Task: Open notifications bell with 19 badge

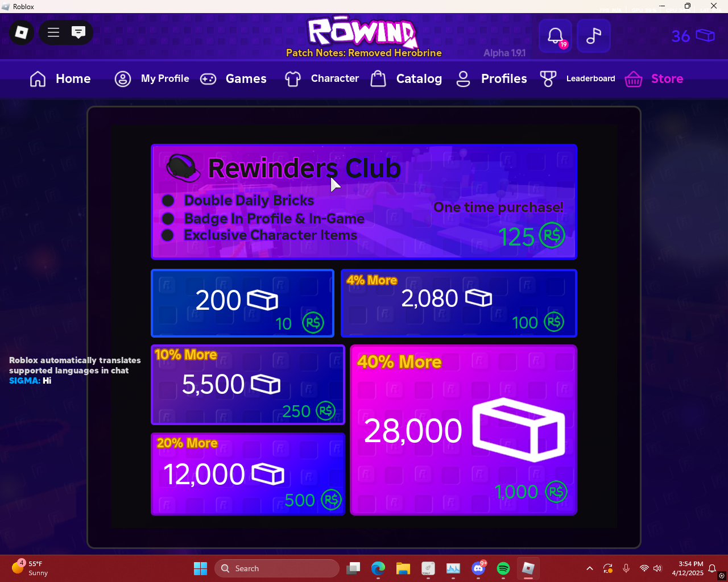Action: pos(556,36)
